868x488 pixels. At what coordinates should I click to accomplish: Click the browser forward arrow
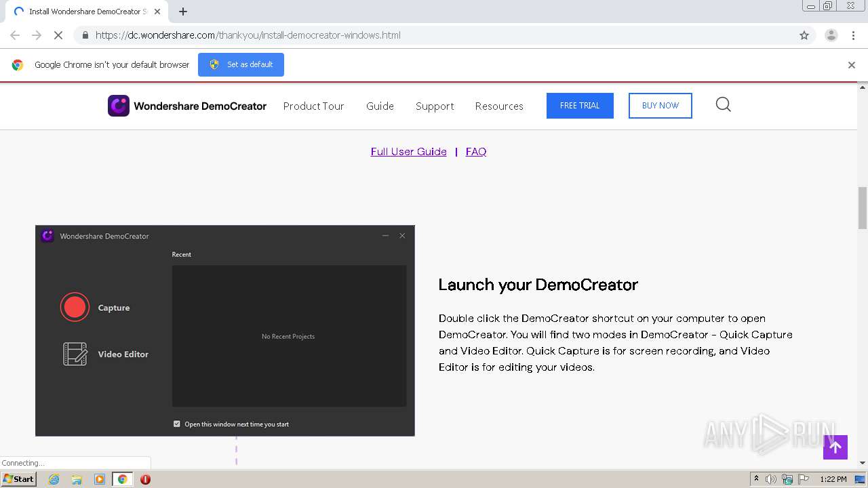tap(37, 35)
